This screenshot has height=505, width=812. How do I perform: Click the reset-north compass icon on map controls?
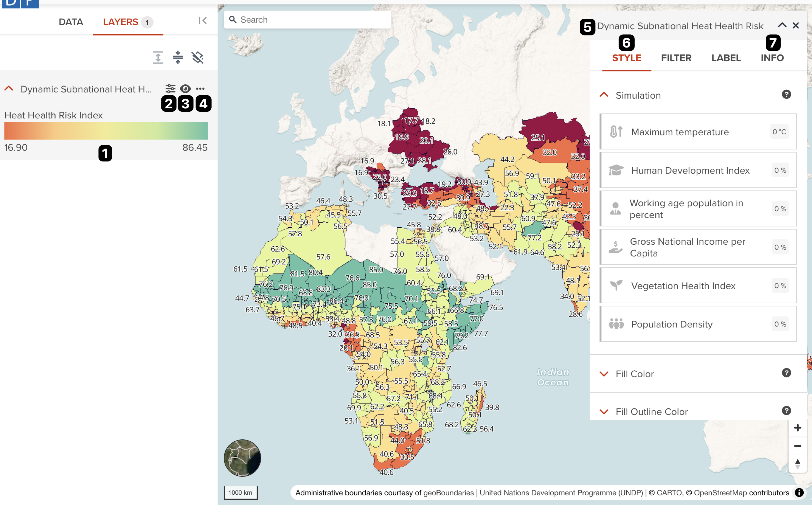point(798,464)
